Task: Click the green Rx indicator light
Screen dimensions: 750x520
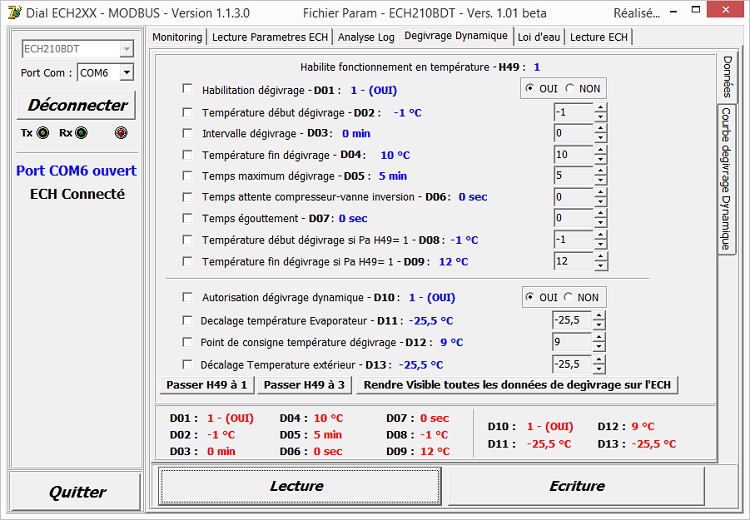Action: 80,133
